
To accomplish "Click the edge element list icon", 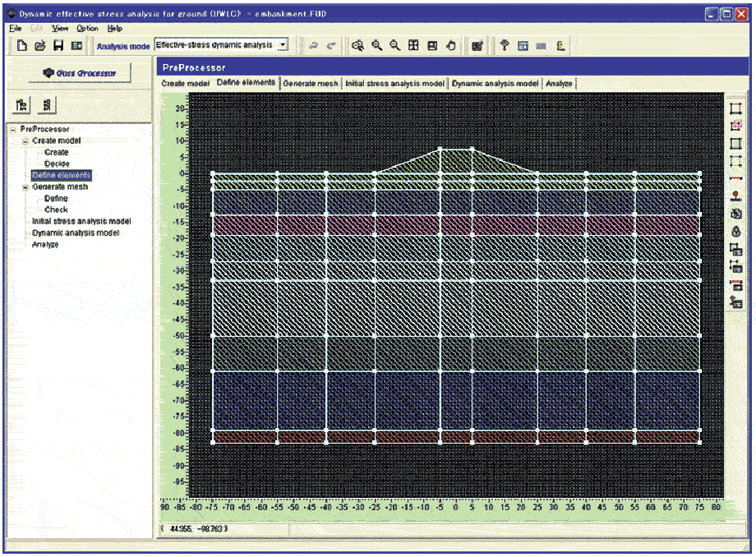I will pos(735,267).
